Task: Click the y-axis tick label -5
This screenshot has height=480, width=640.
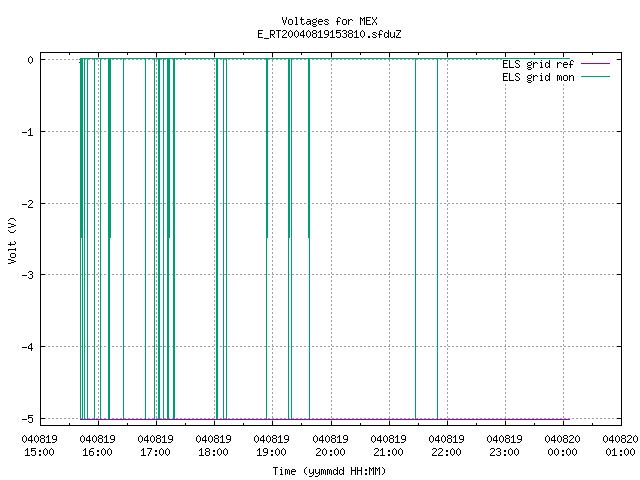Action: 28,419
